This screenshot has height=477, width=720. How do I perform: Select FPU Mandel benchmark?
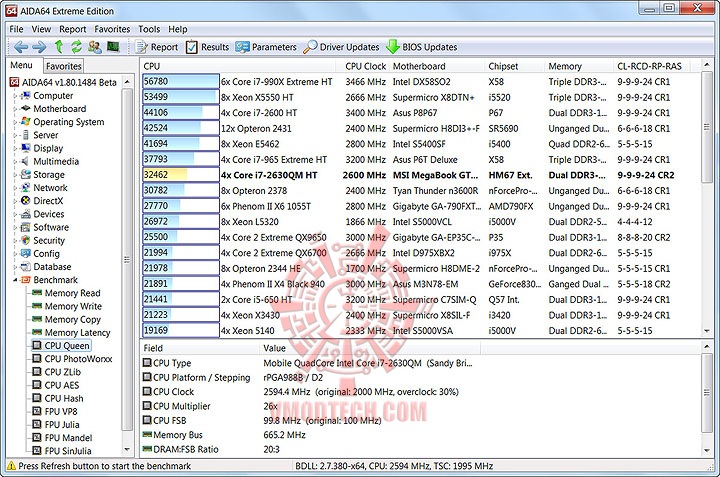(x=68, y=438)
